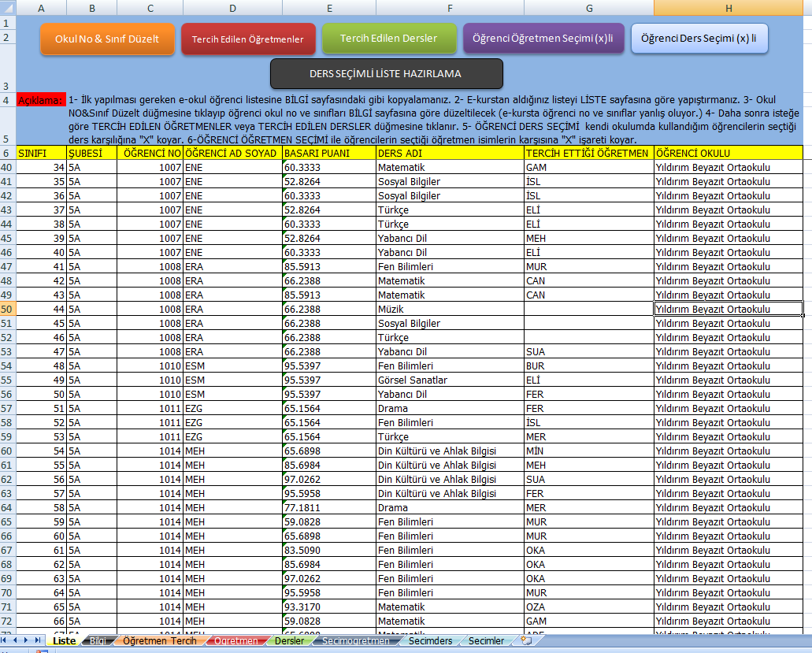Click the ÖĞRENCİ OKULU header cell

point(729,153)
